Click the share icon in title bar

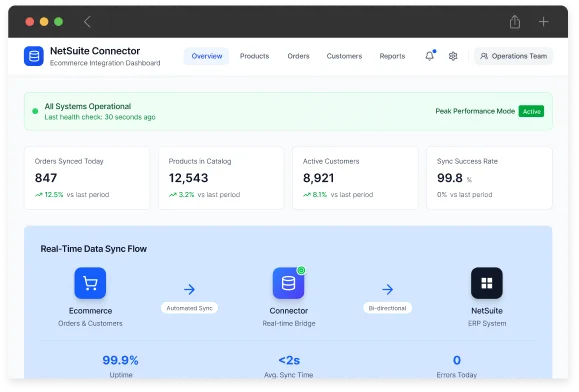click(x=515, y=22)
